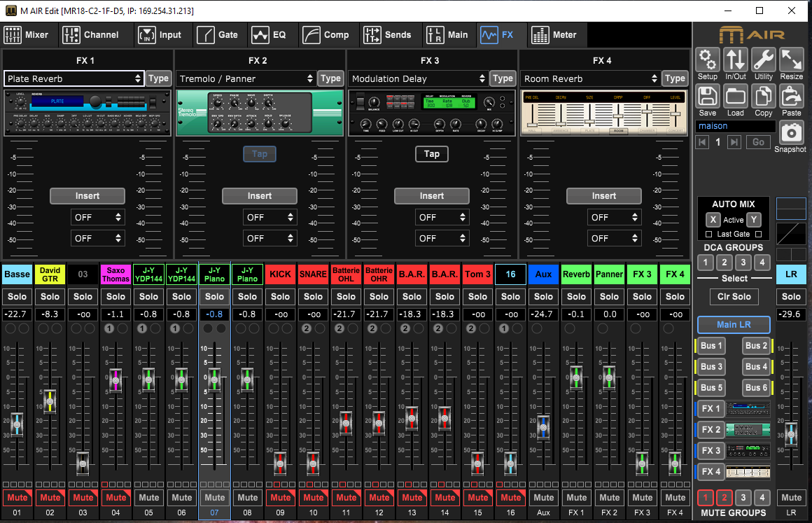Click FX 1 bus thumbnail icon in sidebar

coord(748,409)
